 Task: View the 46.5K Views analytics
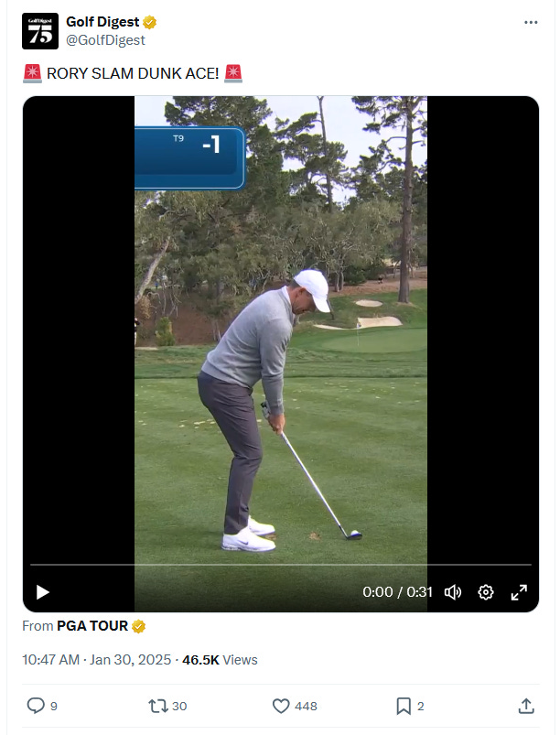[220, 660]
